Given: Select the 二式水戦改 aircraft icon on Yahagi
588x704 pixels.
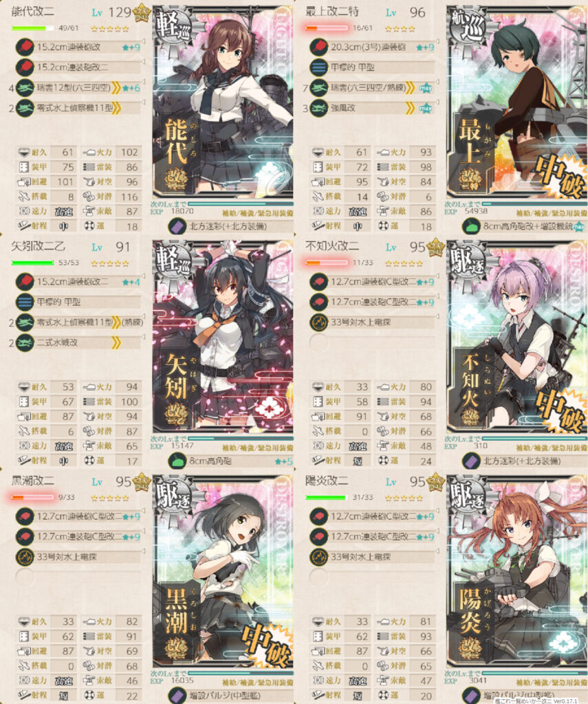Looking at the screenshot, I should pos(25,342).
